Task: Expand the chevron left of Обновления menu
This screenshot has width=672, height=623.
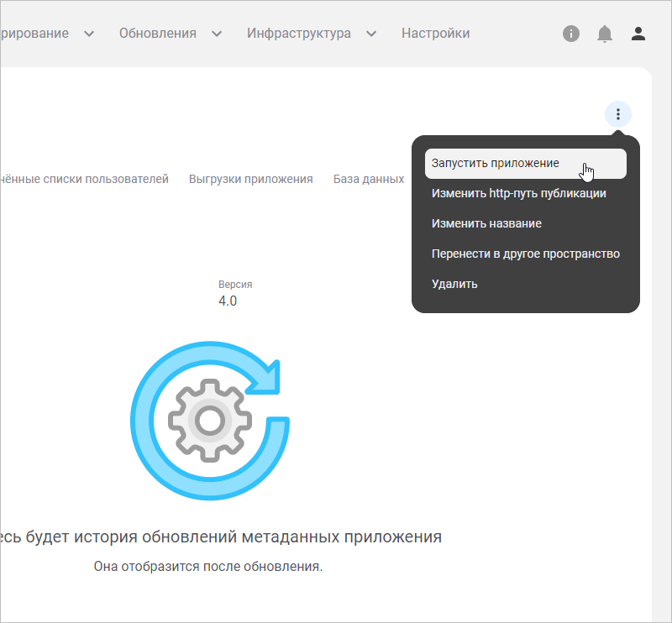Action: [89, 34]
